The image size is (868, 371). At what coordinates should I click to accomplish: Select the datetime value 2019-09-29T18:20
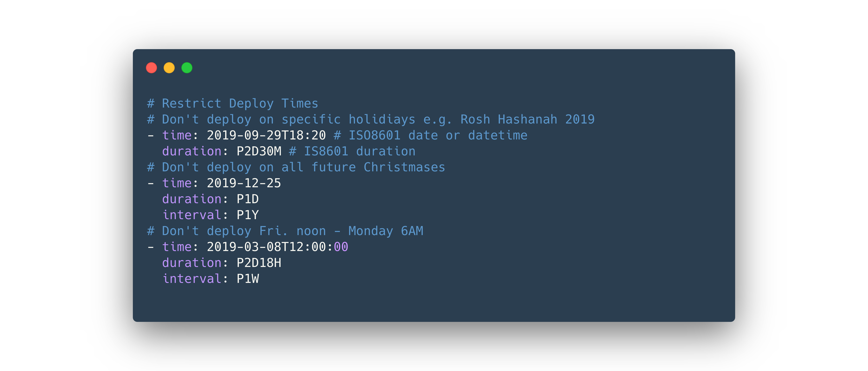(x=266, y=135)
